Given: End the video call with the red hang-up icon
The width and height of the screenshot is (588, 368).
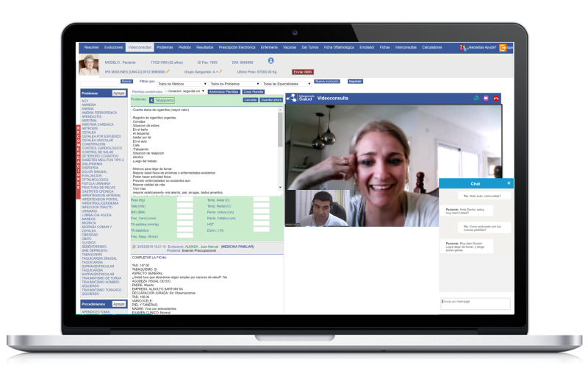Looking at the screenshot, I should (x=495, y=99).
